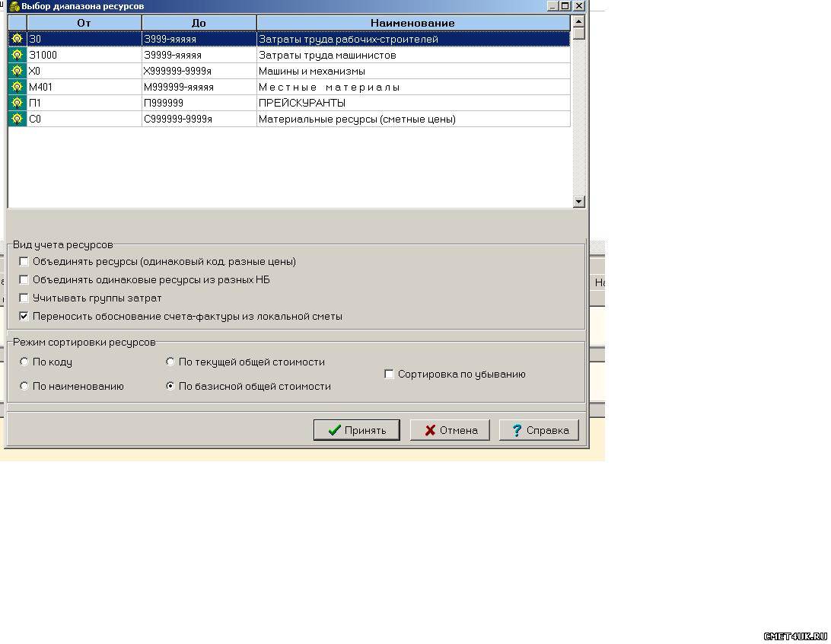Click the lightbulb icon in row П1
This screenshot has height=644, width=831.
pyautogui.click(x=17, y=103)
